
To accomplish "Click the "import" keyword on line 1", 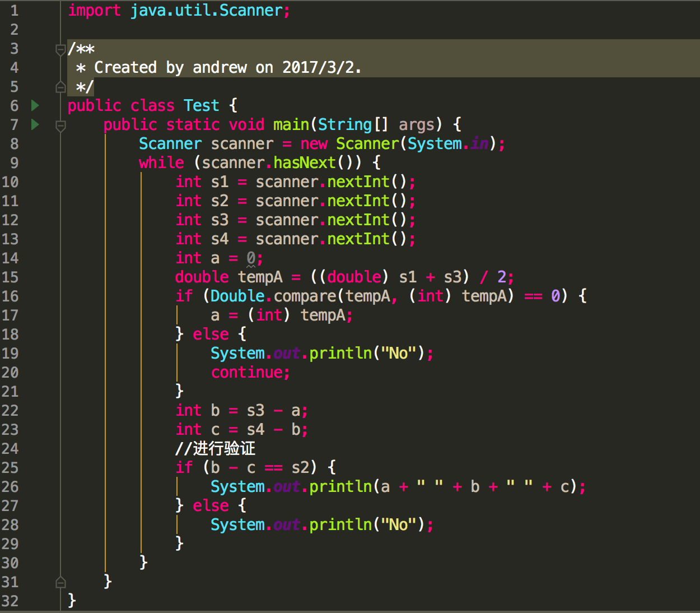I will [94, 11].
